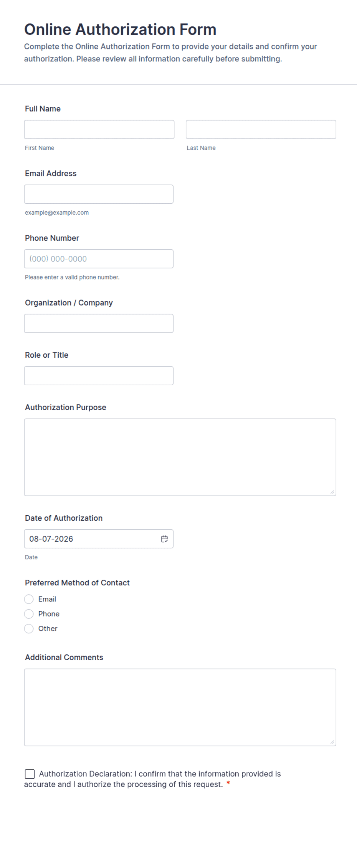Click the First Name input field

pos(99,130)
